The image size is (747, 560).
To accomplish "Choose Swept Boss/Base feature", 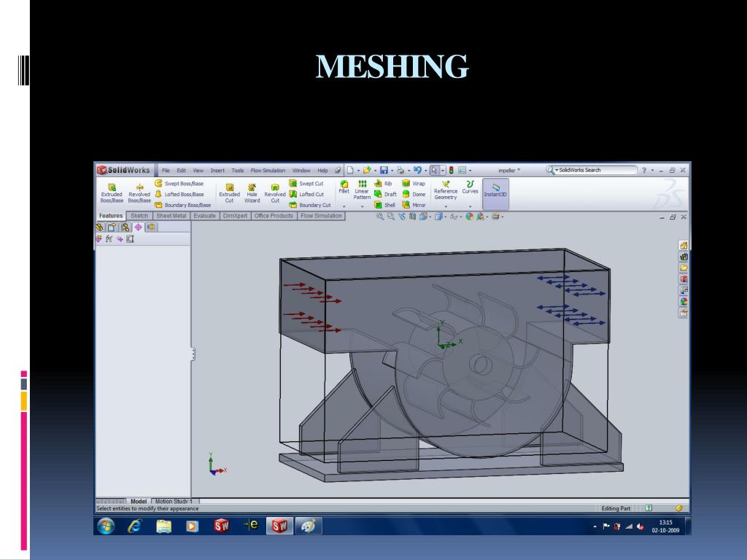I will click(179, 183).
